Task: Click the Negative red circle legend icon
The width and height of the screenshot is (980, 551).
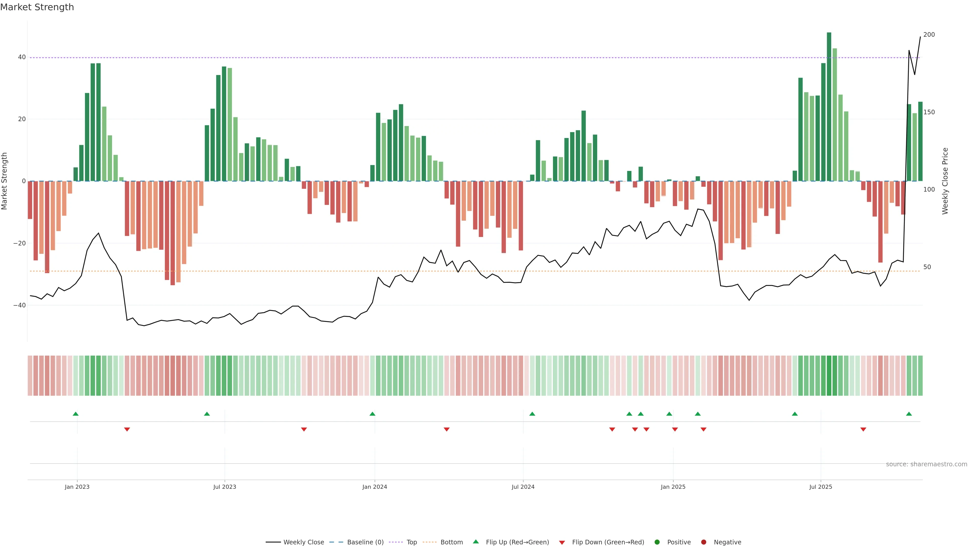Action: (x=703, y=542)
